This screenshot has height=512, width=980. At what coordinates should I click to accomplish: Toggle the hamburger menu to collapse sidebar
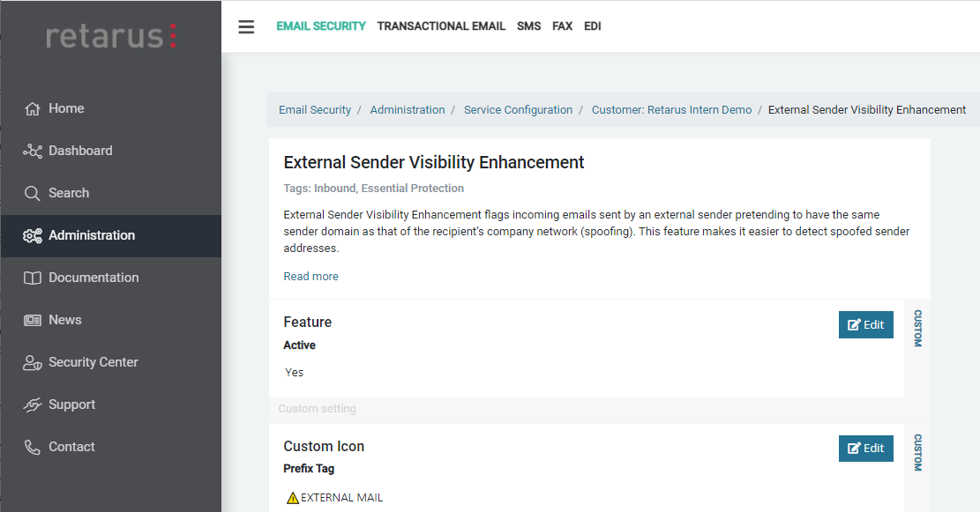(246, 26)
